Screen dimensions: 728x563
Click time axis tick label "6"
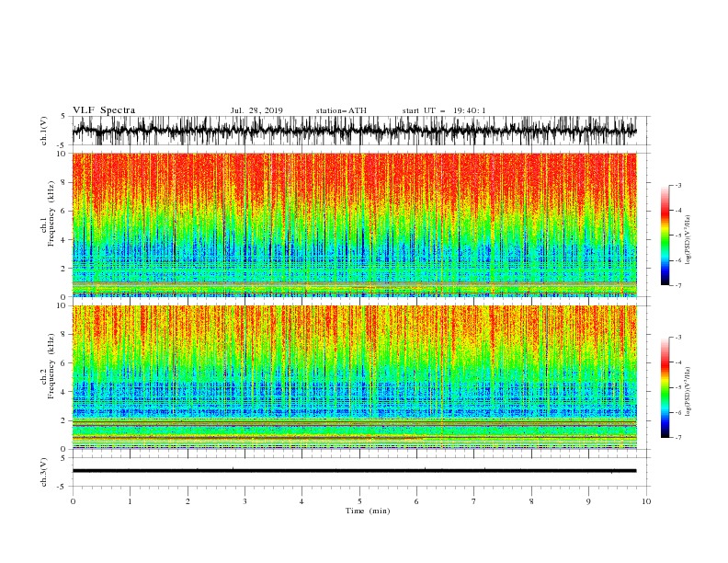coord(416,501)
